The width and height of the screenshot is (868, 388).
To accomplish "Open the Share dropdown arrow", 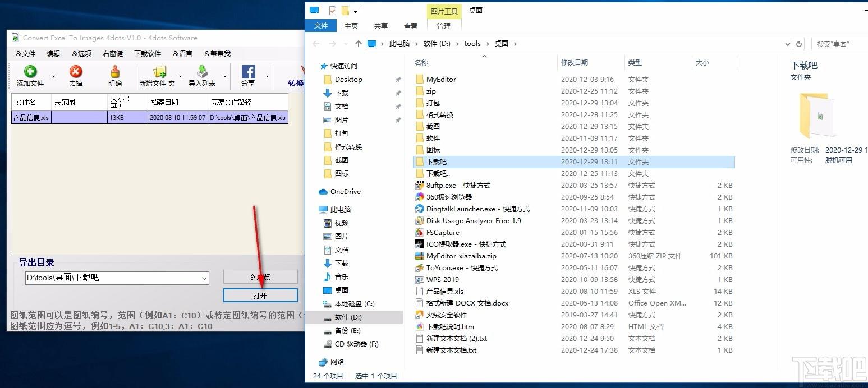I will 267,76.
